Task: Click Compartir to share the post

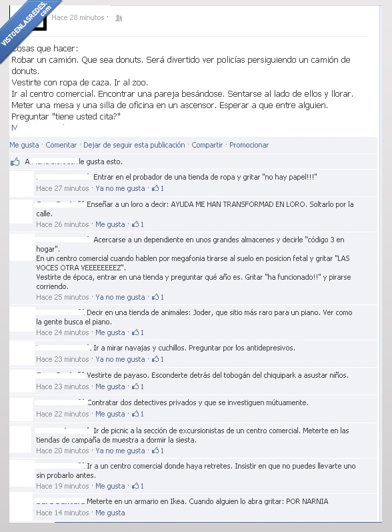Action: [207, 145]
